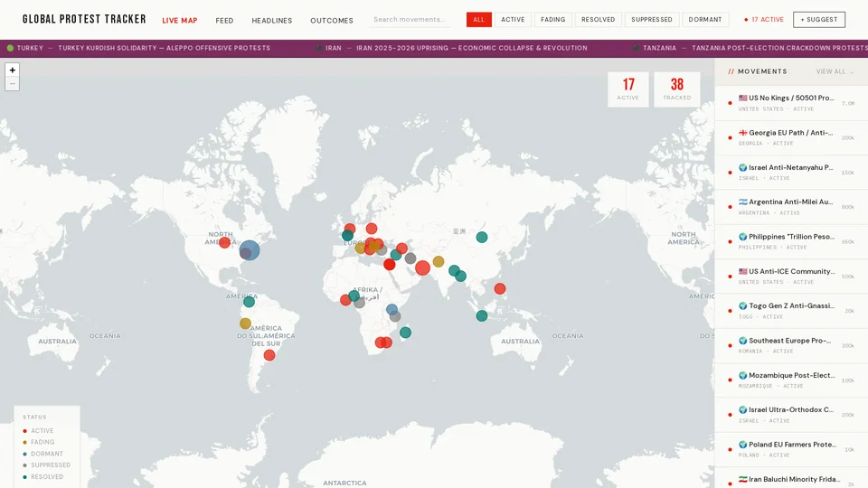
Task: Click the Resolved teal legend swatch
Action: [x=25, y=477]
